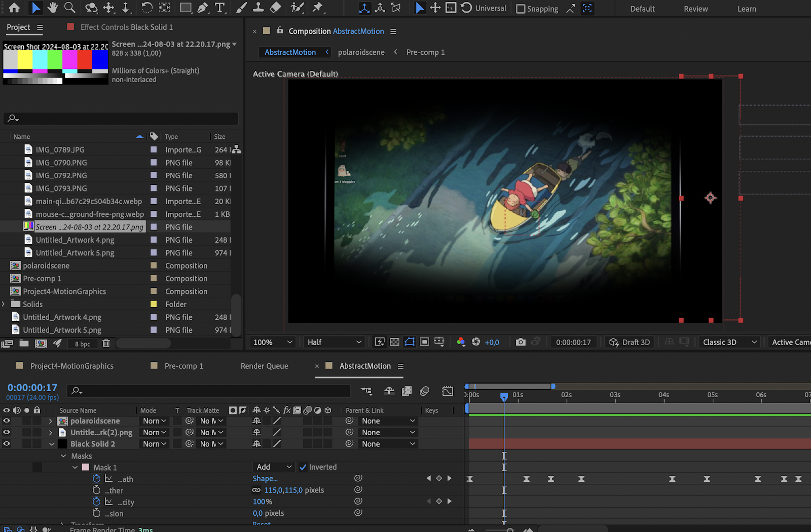Viewport: 811px width, 532px height.
Task: Hide the Black Solid 2 layer
Action: coord(7,444)
